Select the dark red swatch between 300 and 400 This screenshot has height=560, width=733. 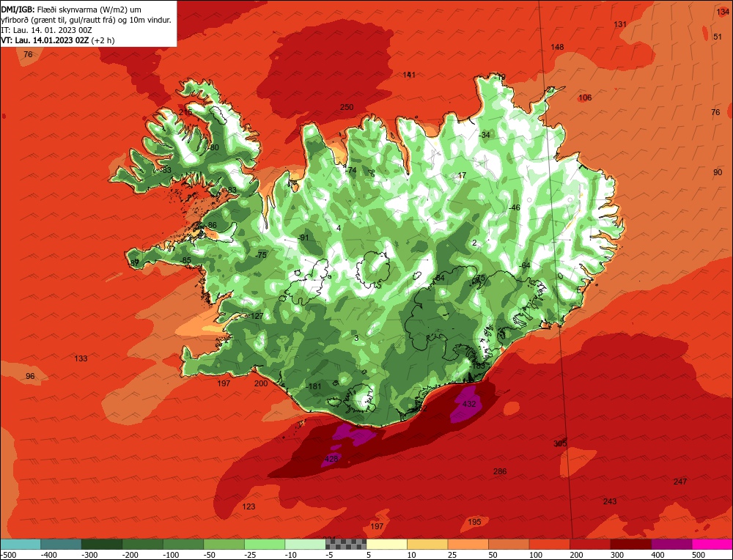(x=630, y=544)
